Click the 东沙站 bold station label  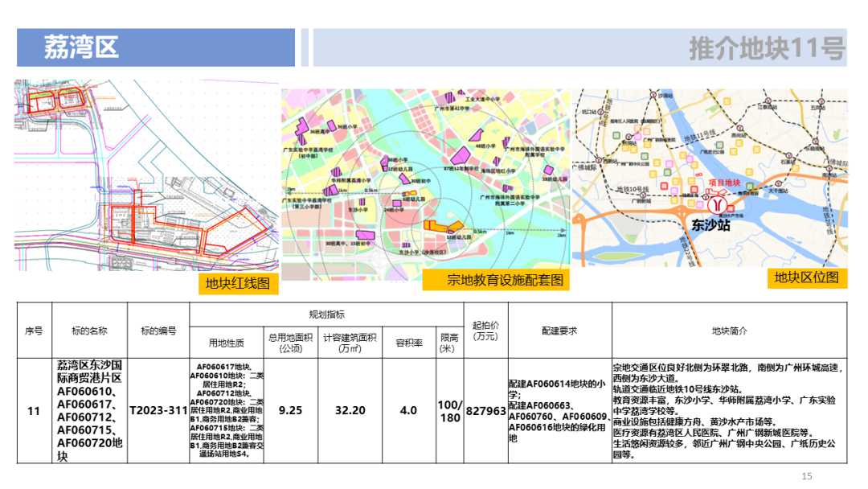710,226
